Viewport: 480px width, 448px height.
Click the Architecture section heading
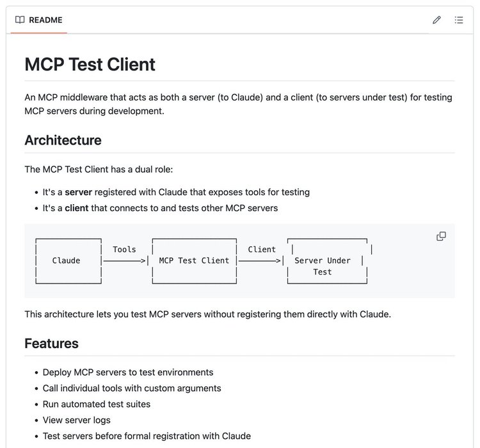[63, 140]
